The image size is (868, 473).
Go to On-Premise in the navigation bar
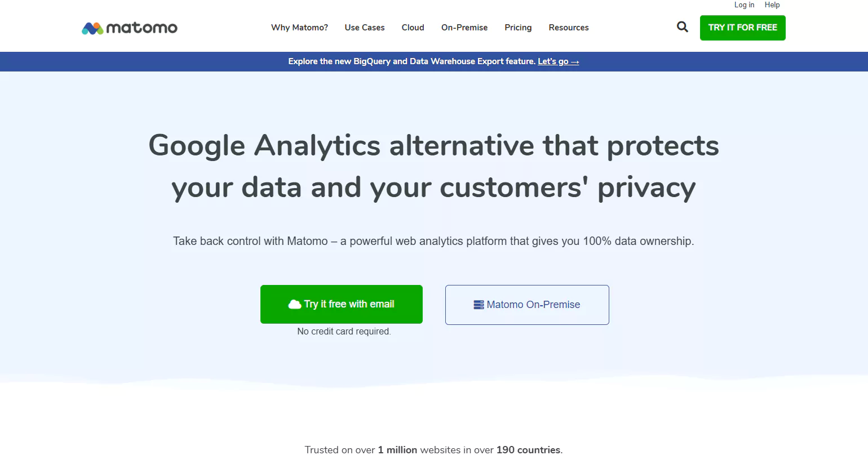tap(464, 28)
